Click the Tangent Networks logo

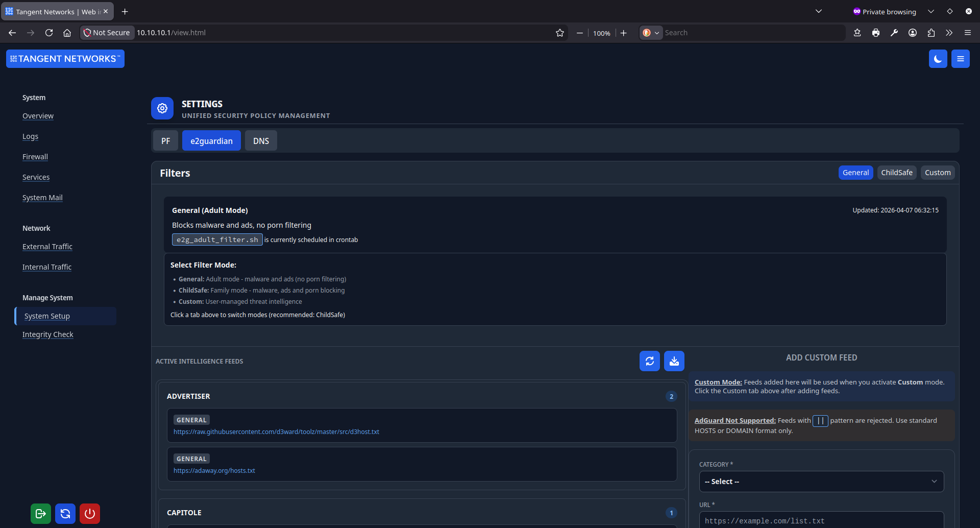point(65,58)
